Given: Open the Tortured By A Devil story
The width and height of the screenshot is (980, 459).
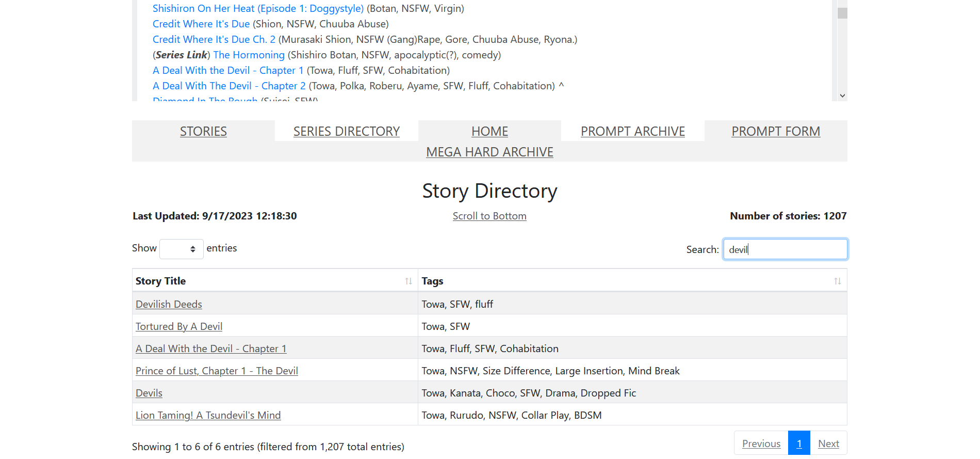Looking at the screenshot, I should click(x=179, y=326).
